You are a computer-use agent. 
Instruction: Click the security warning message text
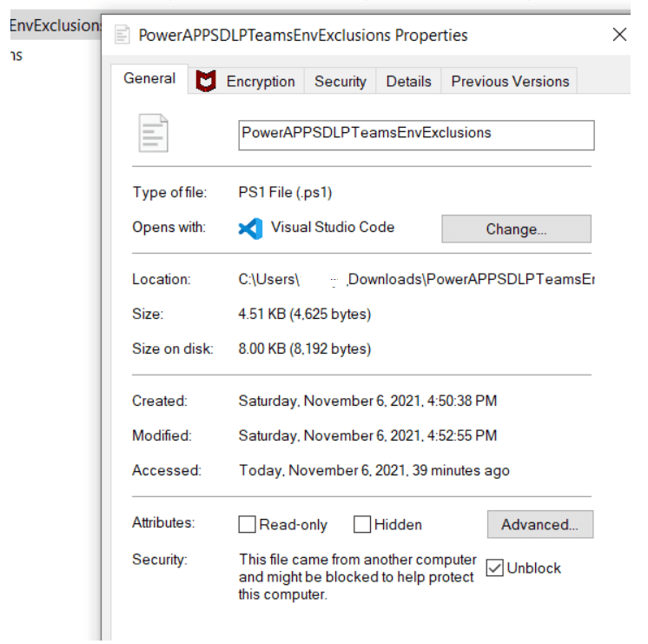pos(357,577)
